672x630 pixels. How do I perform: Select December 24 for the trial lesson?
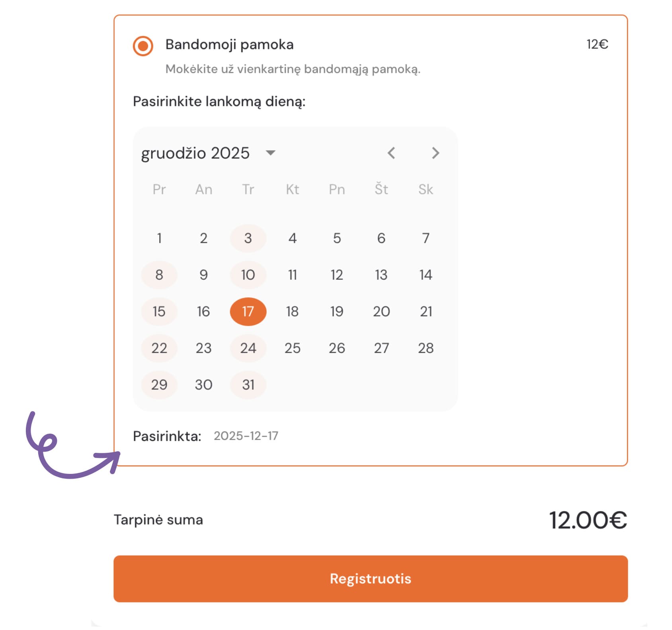coord(248,348)
